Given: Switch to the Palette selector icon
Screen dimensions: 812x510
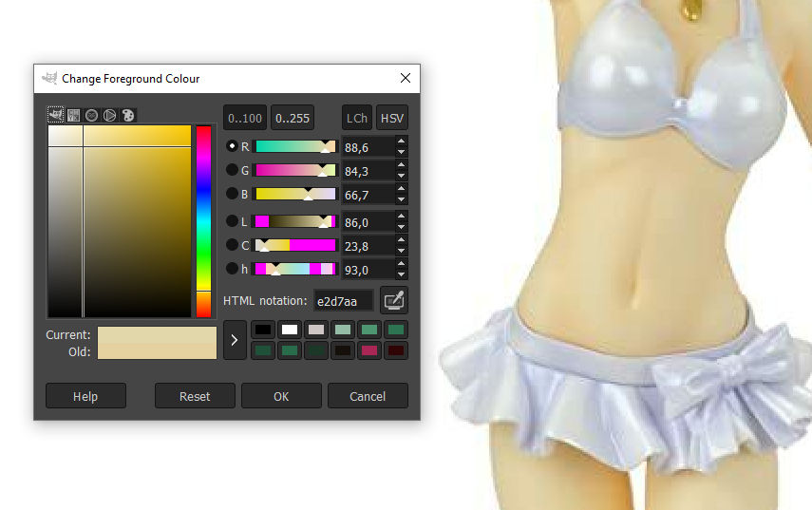Looking at the screenshot, I should (x=127, y=115).
